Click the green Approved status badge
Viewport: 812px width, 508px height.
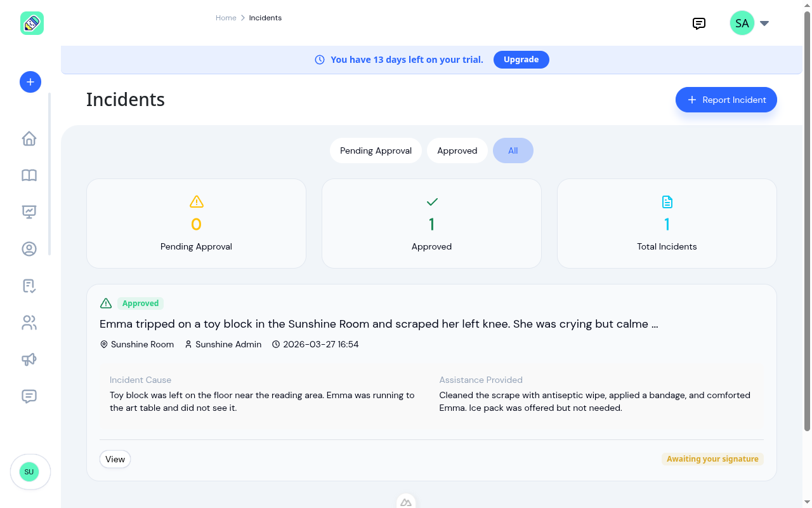(141, 304)
